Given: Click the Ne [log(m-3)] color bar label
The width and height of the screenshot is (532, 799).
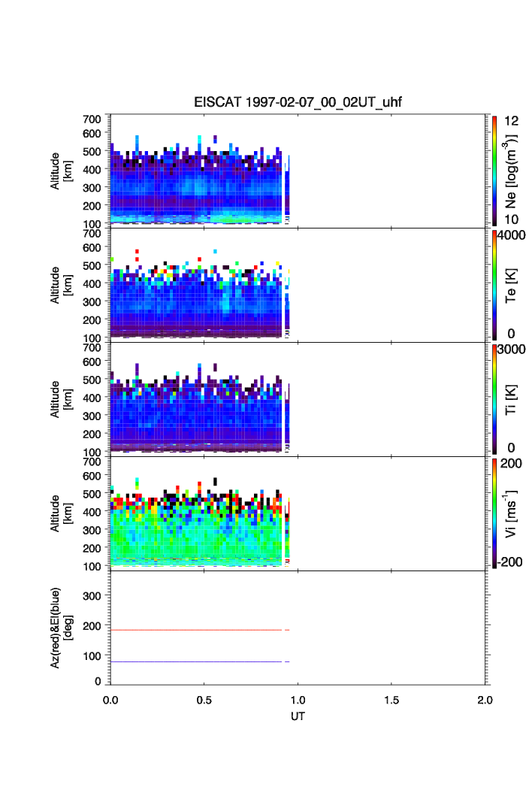Looking at the screenshot, I should [x=510, y=171].
